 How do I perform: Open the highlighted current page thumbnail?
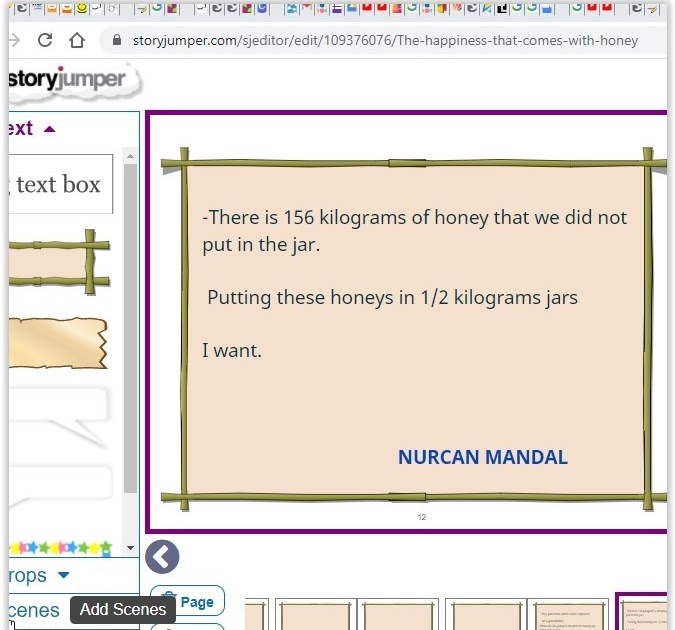pos(641,611)
